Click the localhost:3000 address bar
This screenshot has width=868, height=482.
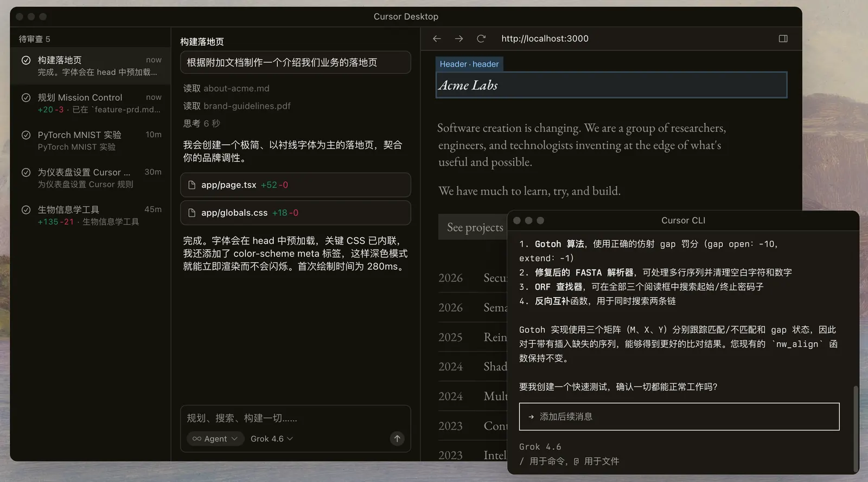click(545, 38)
